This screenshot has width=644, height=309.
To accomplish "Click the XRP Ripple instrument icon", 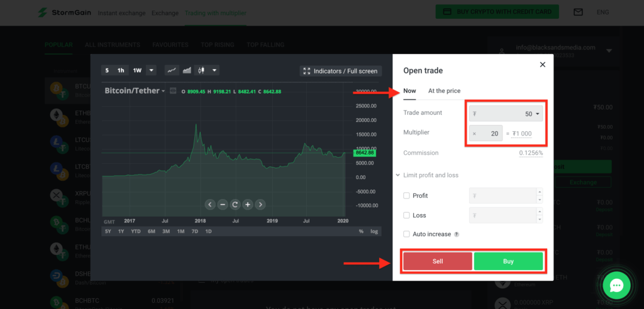I will point(59,198).
